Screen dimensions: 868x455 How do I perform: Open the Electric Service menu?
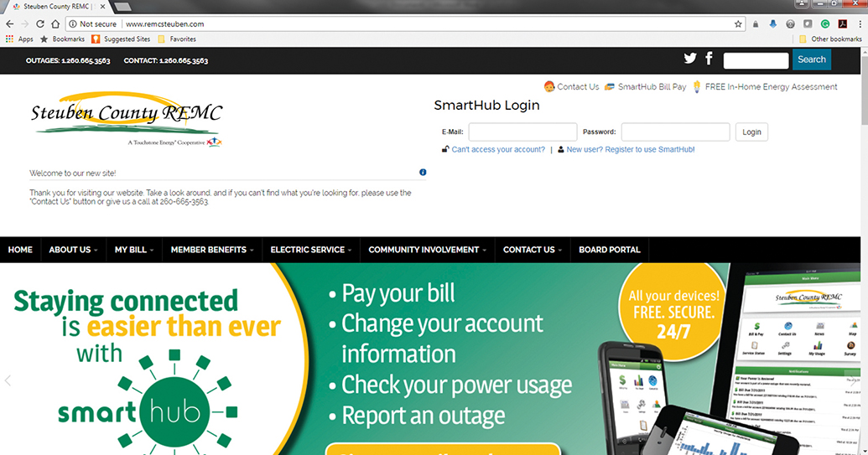[310, 250]
